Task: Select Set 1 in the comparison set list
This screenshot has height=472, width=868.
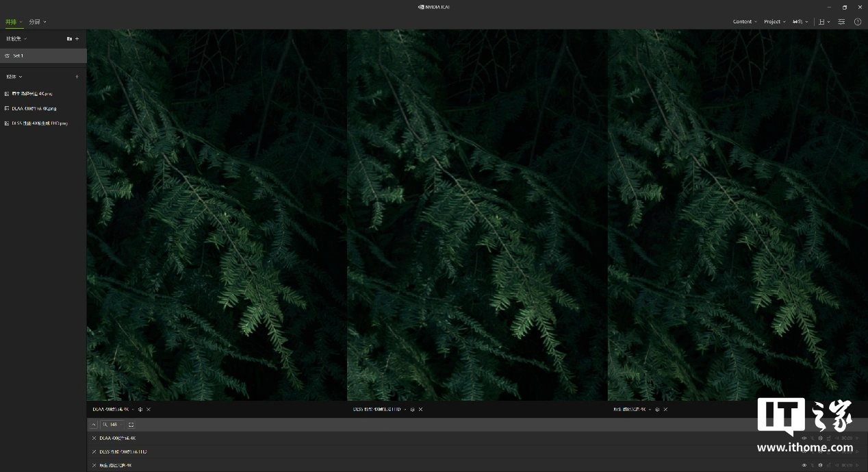Action: tap(18, 56)
